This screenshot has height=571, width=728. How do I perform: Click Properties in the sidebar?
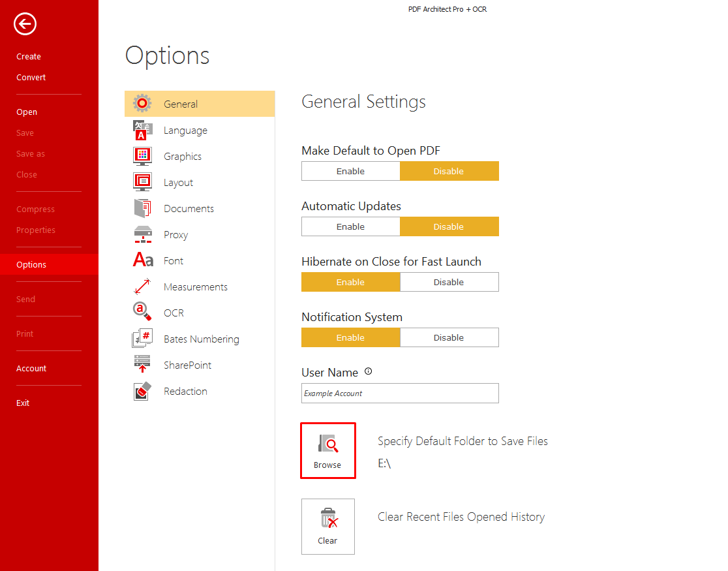click(36, 230)
